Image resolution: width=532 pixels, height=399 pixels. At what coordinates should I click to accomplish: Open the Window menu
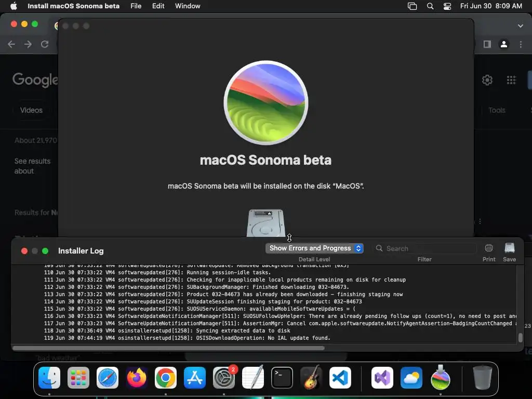(x=188, y=6)
